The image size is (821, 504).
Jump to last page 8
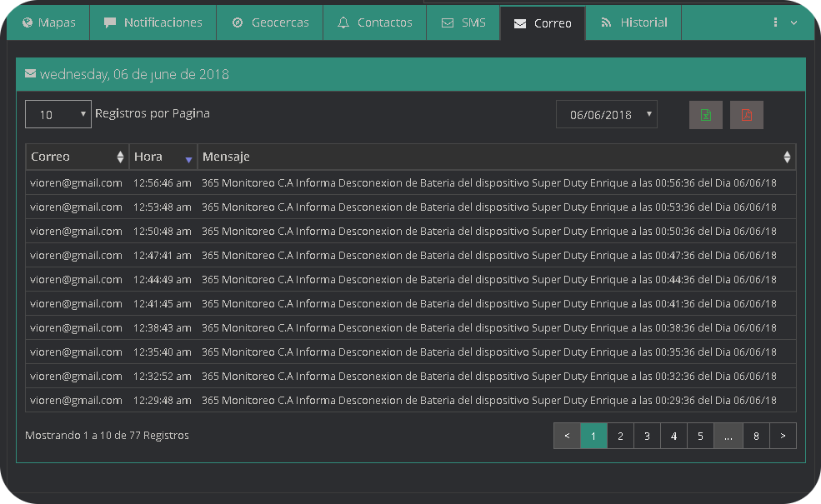click(756, 436)
